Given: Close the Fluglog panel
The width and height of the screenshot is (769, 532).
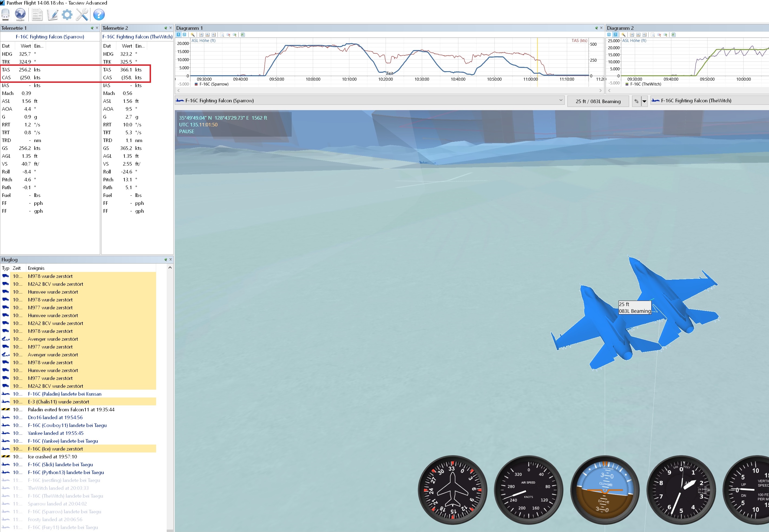Looking at the screenshot, I should coord(171,260).
